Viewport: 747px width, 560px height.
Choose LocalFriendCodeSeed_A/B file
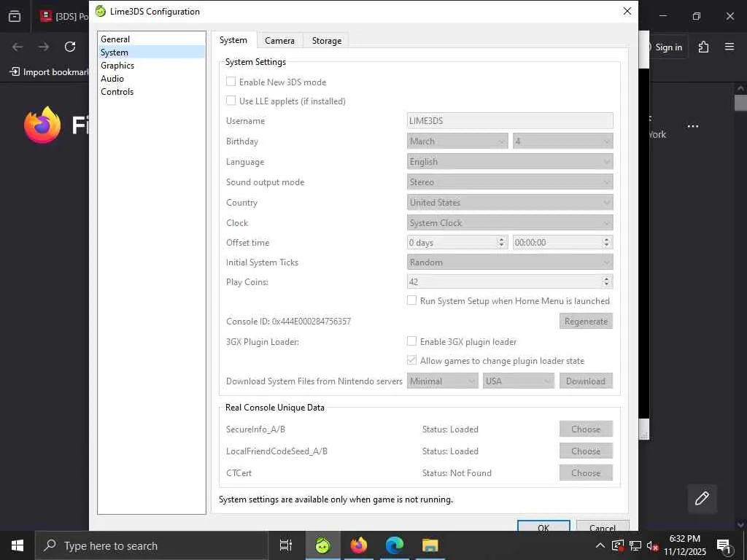coord(586,451)
